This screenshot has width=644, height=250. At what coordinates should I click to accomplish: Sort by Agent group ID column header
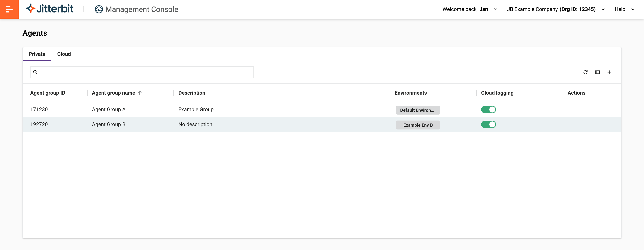(x=48, y=93)
